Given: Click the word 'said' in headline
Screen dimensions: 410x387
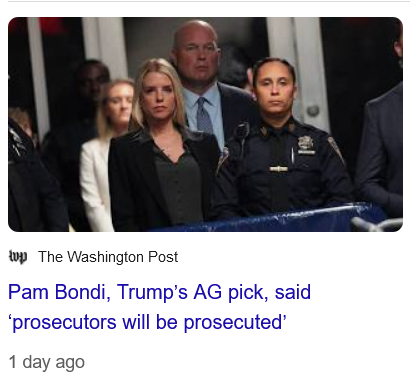Looking at the screenshot, I should click(x=293, y=292).
